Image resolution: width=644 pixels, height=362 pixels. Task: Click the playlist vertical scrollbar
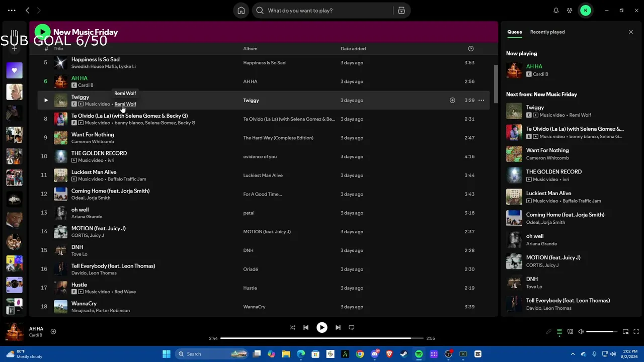496,85
